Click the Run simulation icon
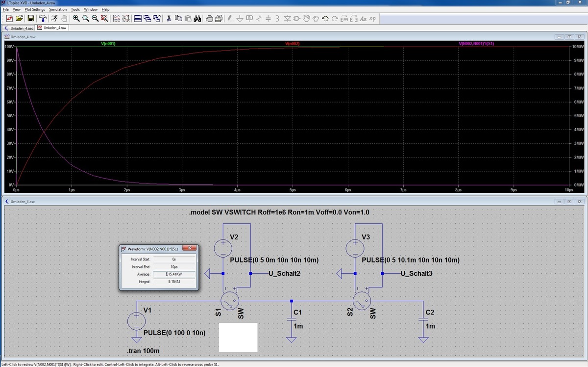588x367 pixels. [x=53, y=19]
